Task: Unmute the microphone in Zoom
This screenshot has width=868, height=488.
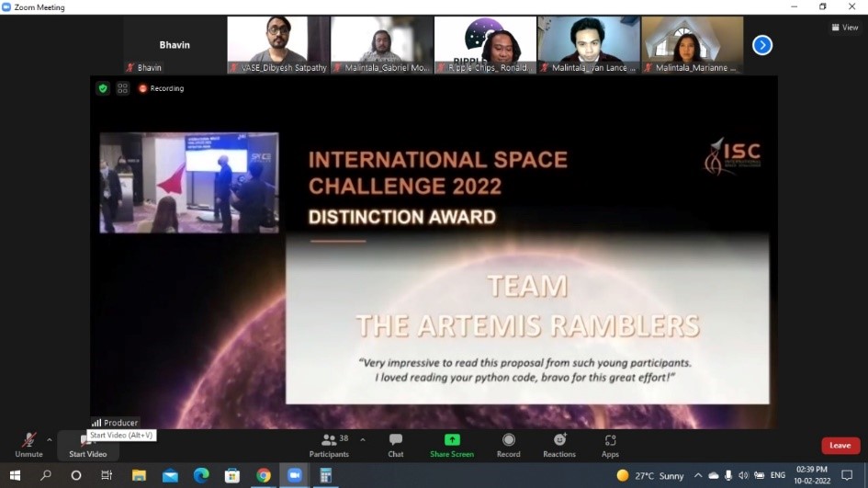Action: [28, 446]
